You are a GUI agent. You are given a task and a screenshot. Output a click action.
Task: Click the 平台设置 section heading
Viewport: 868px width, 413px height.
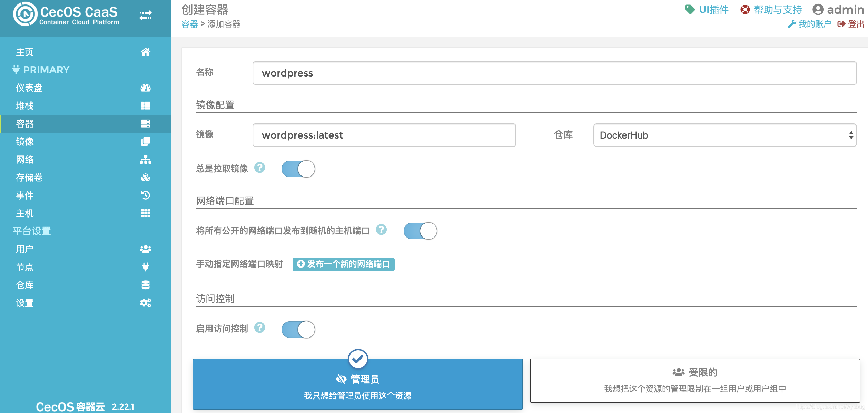click(x=32, y=231)
